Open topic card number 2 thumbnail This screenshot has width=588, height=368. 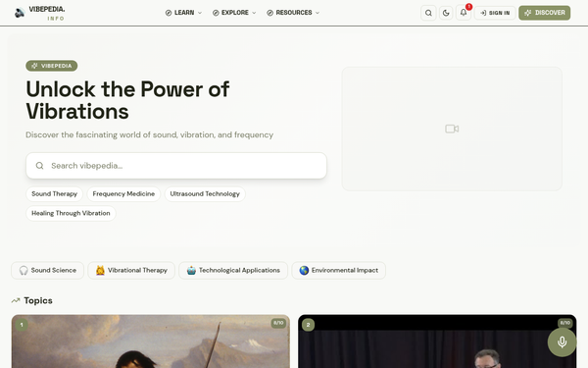click(437, 342)
